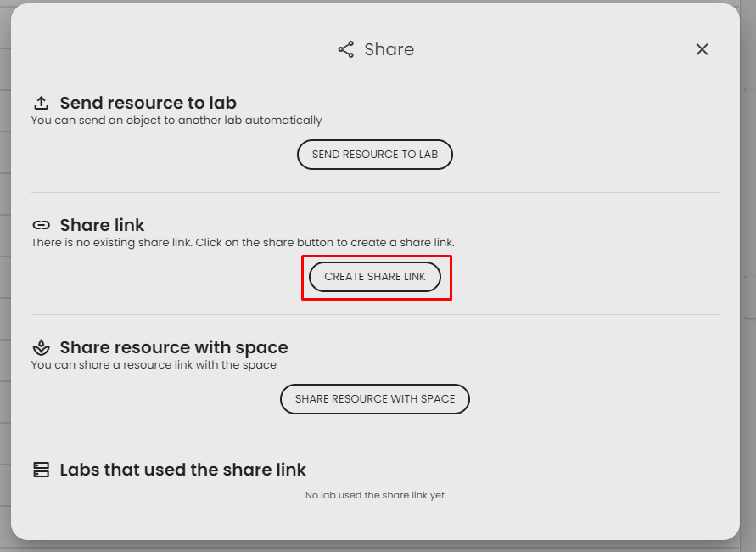Viewport: 756px width, 552px height.
Task: Click the 'share a resource link with the space' text
Action: pyautogui.click(x=154, y=365)
